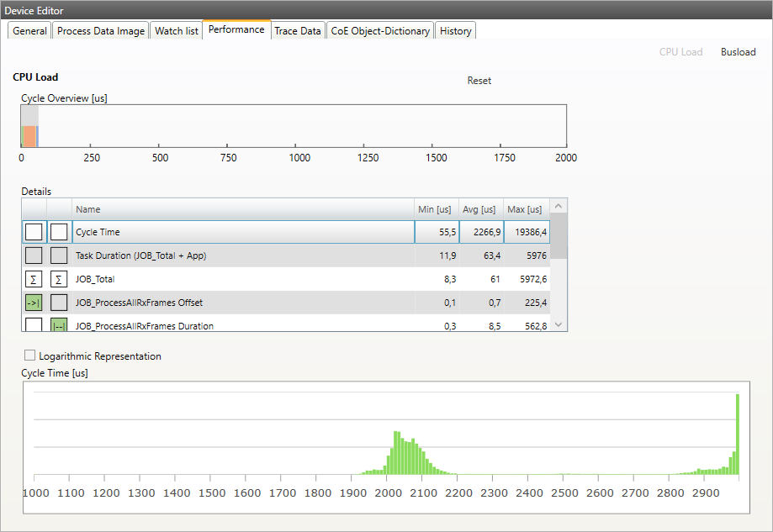Toggle the first checkbox on JOB_ProcessAllRxFrames Duration row

32,324
